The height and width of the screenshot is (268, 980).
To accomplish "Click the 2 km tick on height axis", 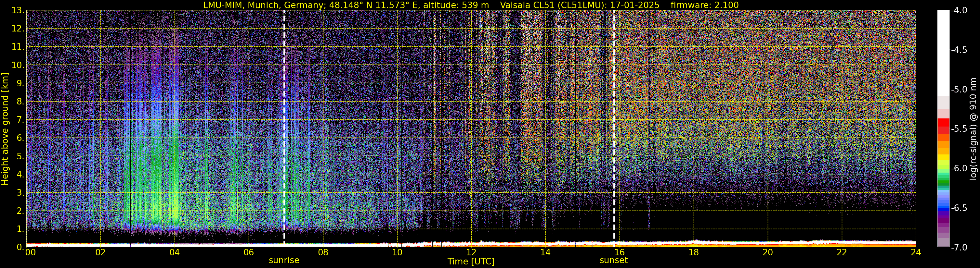I will tap(20, 211).
